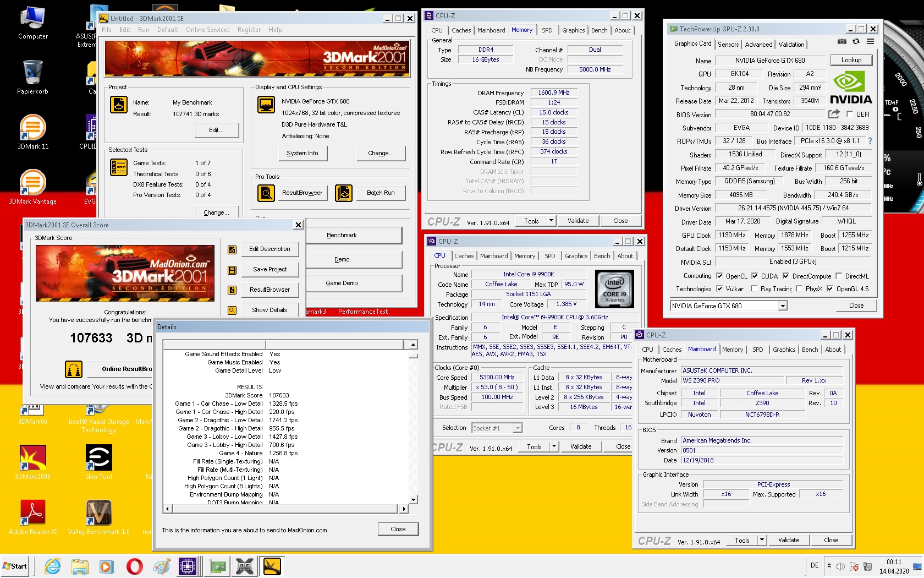Expand the Tools dropdown arrow in CPU tab CPU-Z window
The height and width of the screenshot is (578, 924).
coord(554,446)
